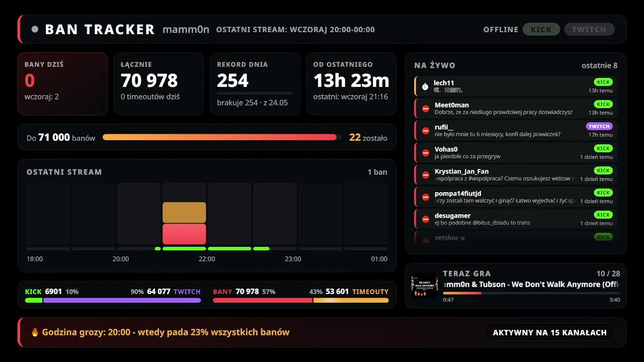Open the AKTYWNY NA 15 KANAŁACH button
Viewport: 644px width, 362px height.
(x=550, y=332)
